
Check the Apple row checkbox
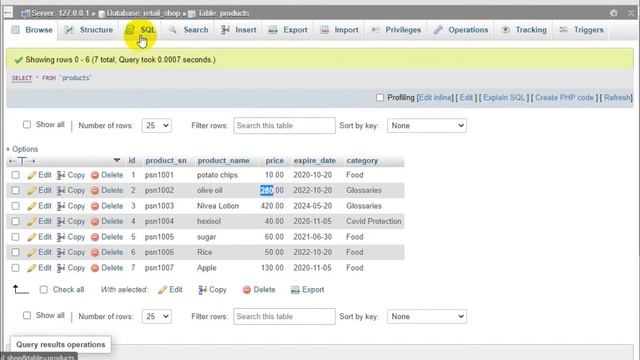16,268
